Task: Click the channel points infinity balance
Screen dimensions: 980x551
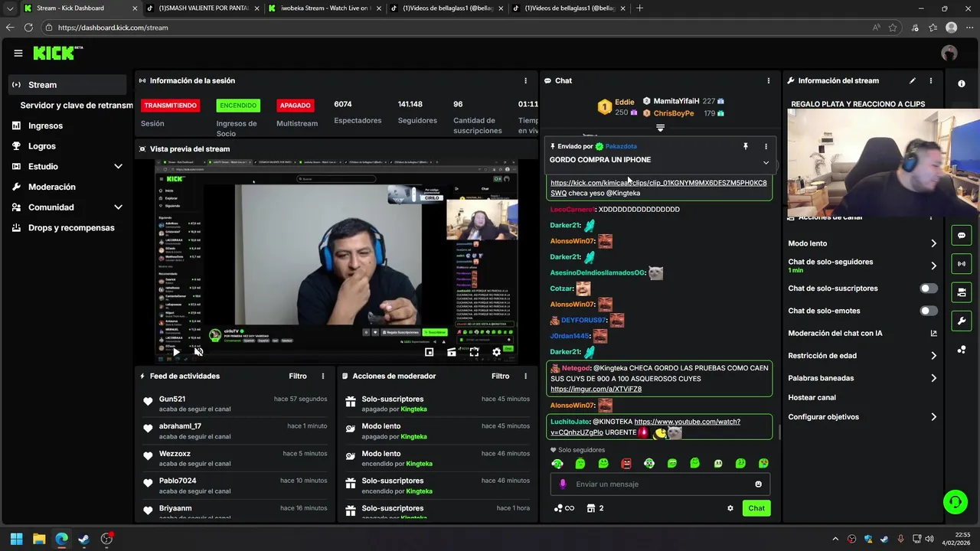Action: (564, 508)
